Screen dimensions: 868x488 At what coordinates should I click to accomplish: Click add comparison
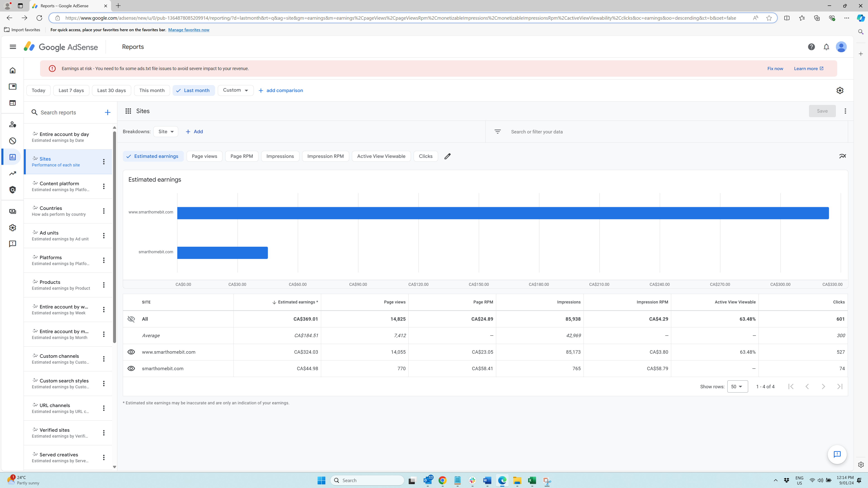coord(281,90)
